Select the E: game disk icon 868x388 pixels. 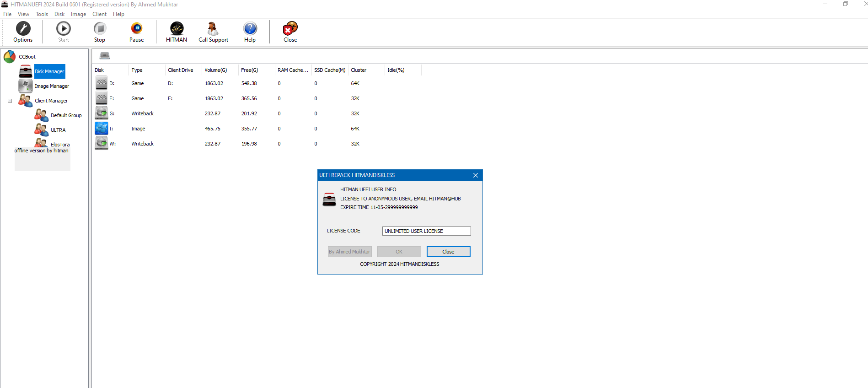pos(102,98)
